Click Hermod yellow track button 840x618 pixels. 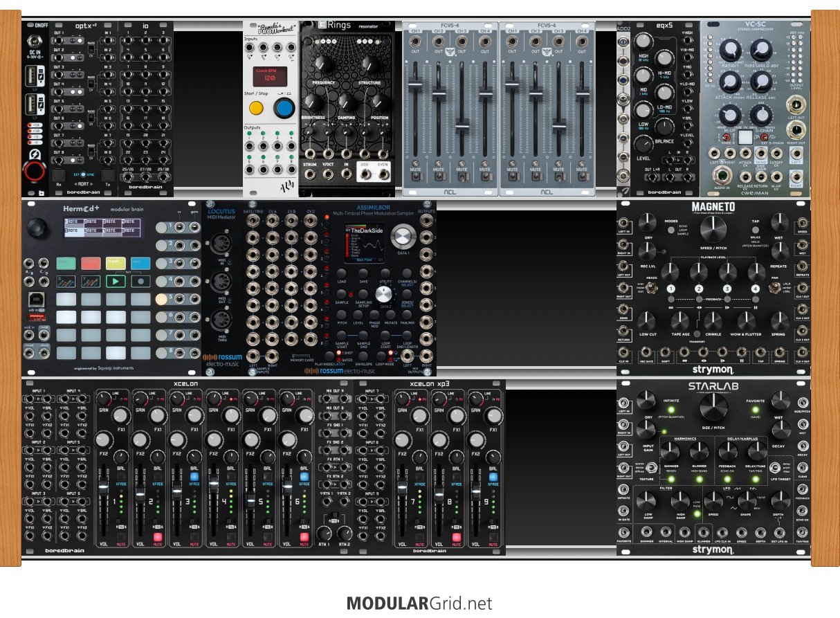116,264
